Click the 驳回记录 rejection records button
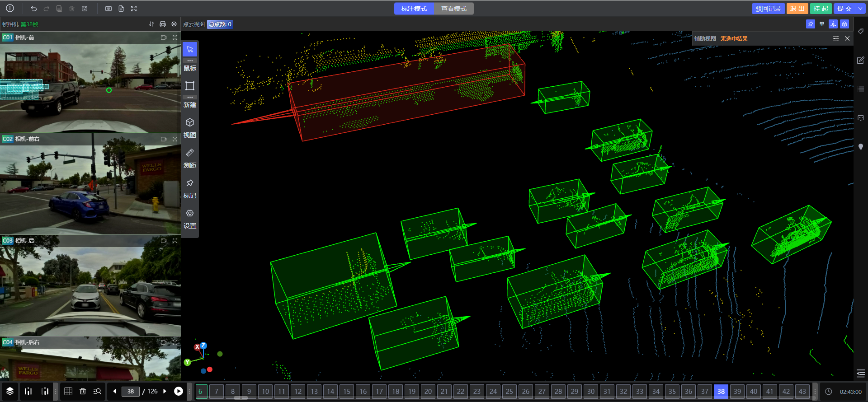The image size is (868, 402). [768, 9]
